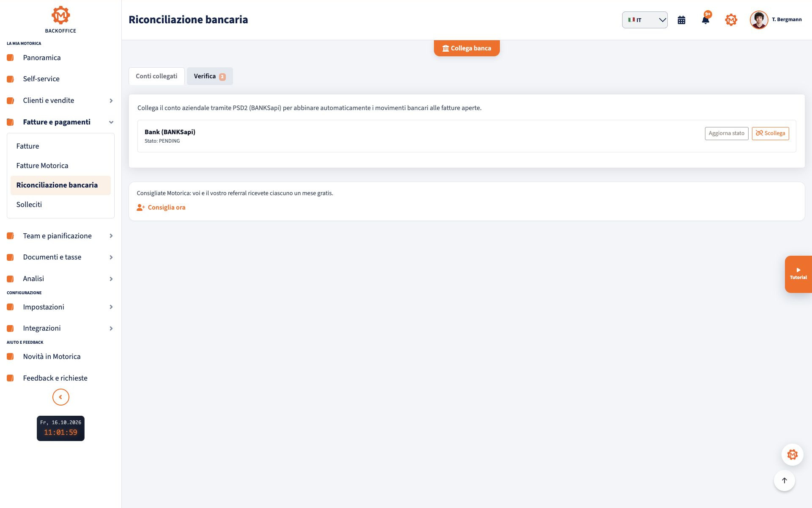Open the Tutorial play panel

tap(798, 274)
